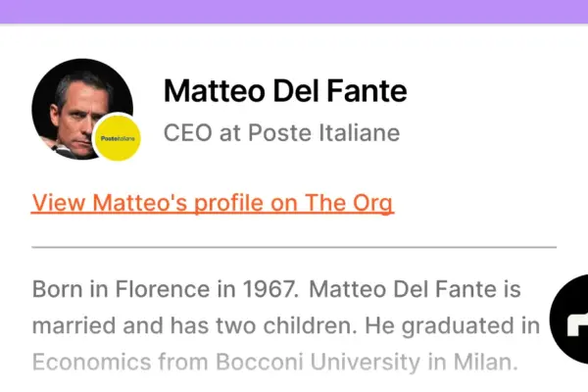
Task: Click the purple header bar
Action: click(x=294, y=12)
